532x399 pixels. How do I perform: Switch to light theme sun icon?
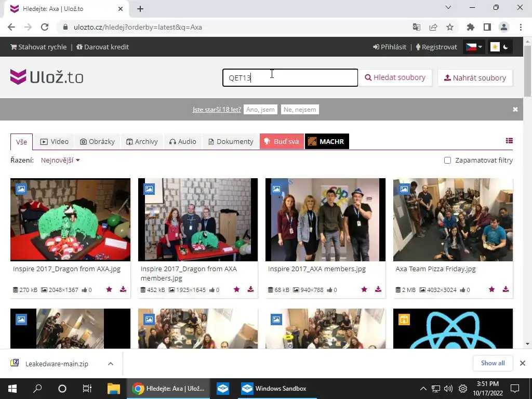pyautogui.click(x=495, y=47)
